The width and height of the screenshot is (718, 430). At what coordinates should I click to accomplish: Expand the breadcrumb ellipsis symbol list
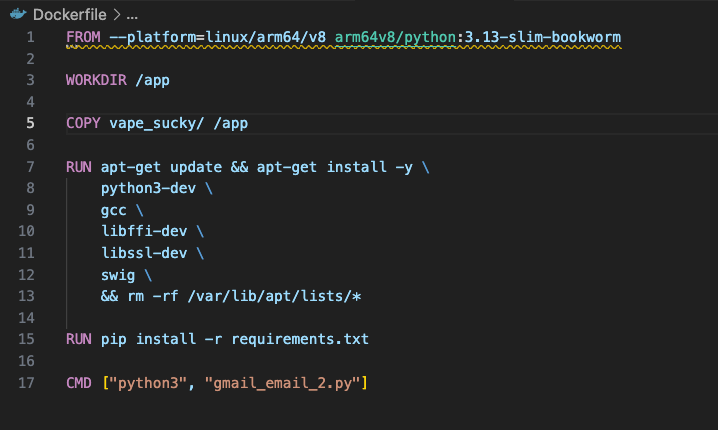[132, 16]
